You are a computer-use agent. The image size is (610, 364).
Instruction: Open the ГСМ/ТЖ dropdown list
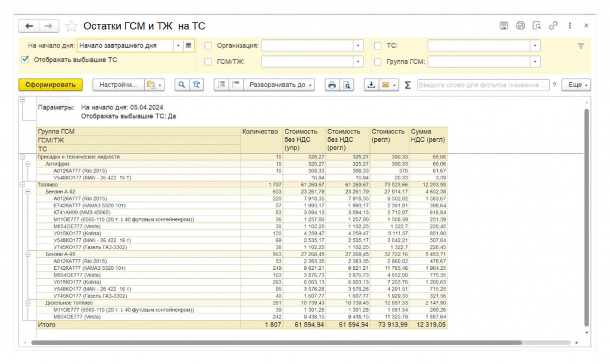358,62
